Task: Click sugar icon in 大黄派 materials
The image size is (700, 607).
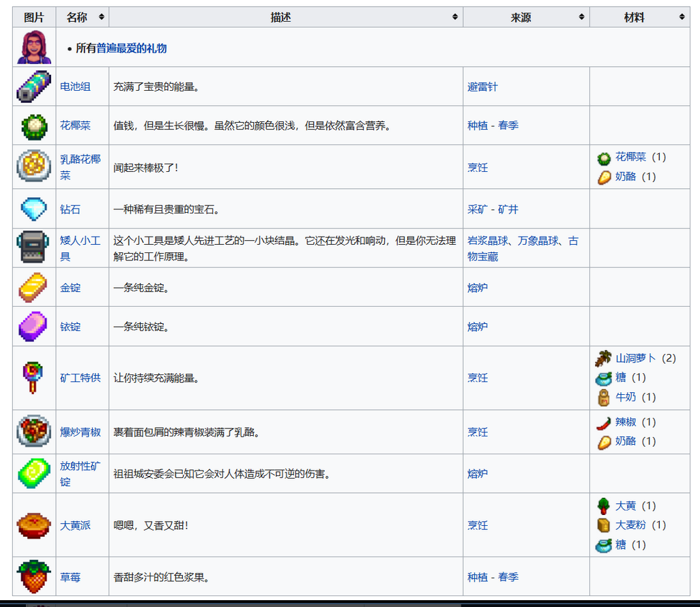Action: [604, 546]
